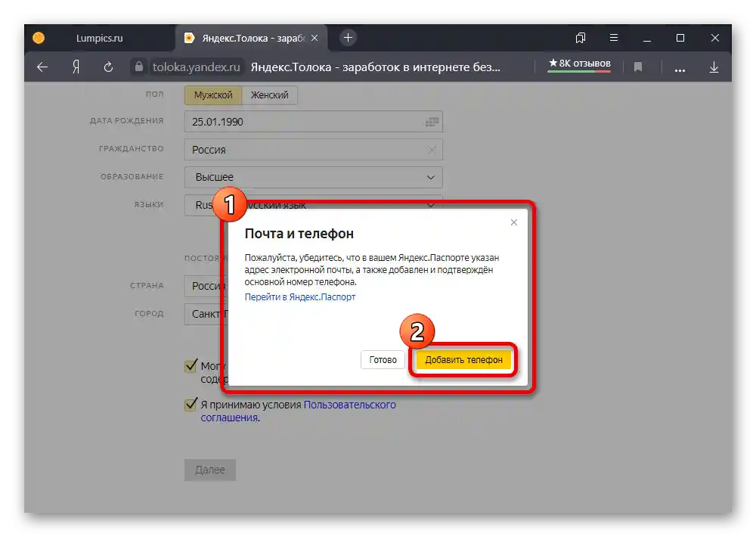Viewport: 756px width, 537px height.
Task: Follow Перейти в Яндекс.Паспорт link
Action: 300,297
